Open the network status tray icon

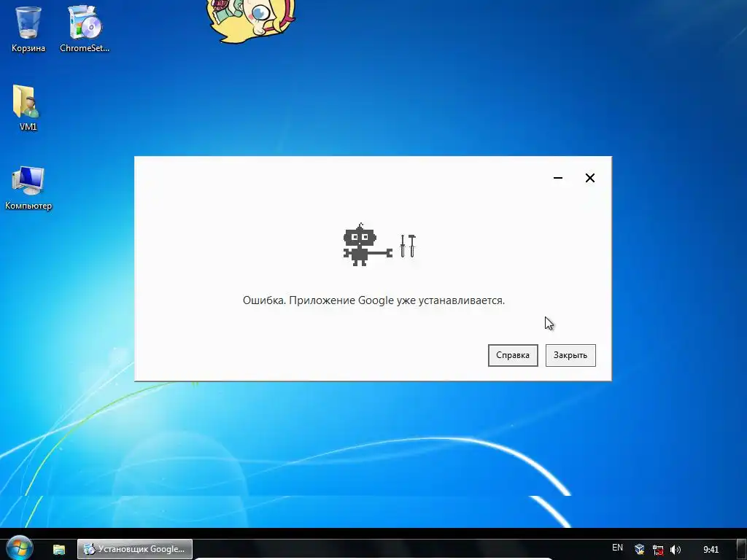click(658, 550)
